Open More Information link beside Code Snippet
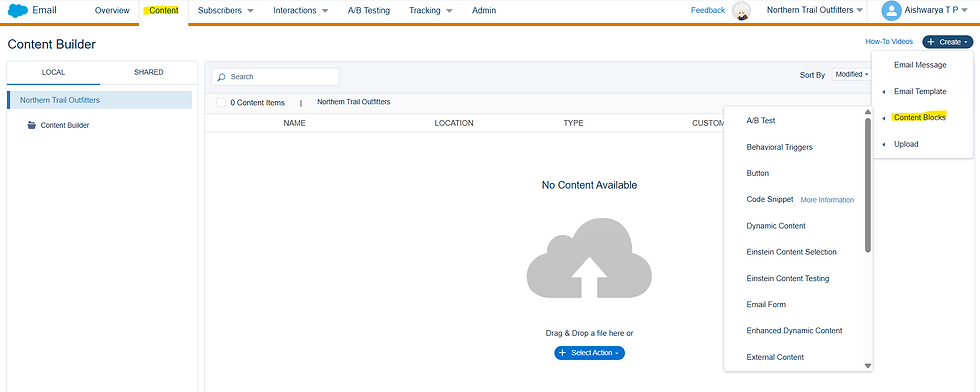This screenshot has width=980, height=392. coord(827,200)
